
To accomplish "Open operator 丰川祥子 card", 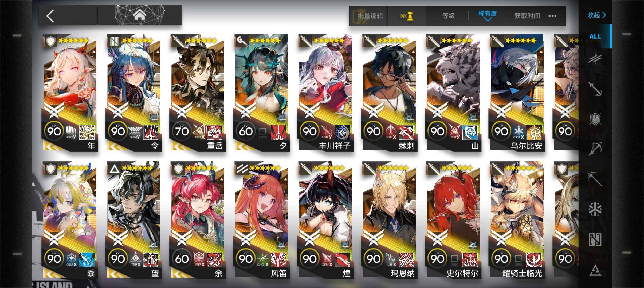I will coord(326,92).
